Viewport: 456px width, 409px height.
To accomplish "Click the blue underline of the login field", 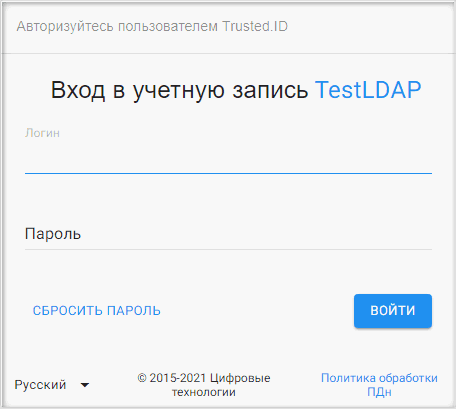I will 228,173.
